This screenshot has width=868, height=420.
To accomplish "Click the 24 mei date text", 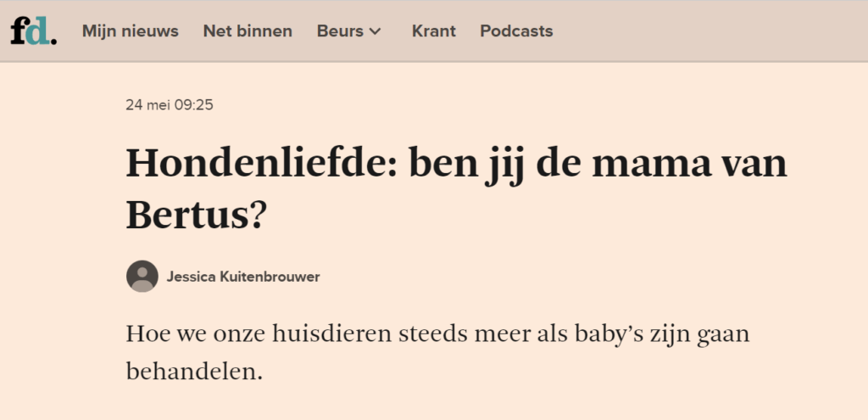I will click(147, 104).
